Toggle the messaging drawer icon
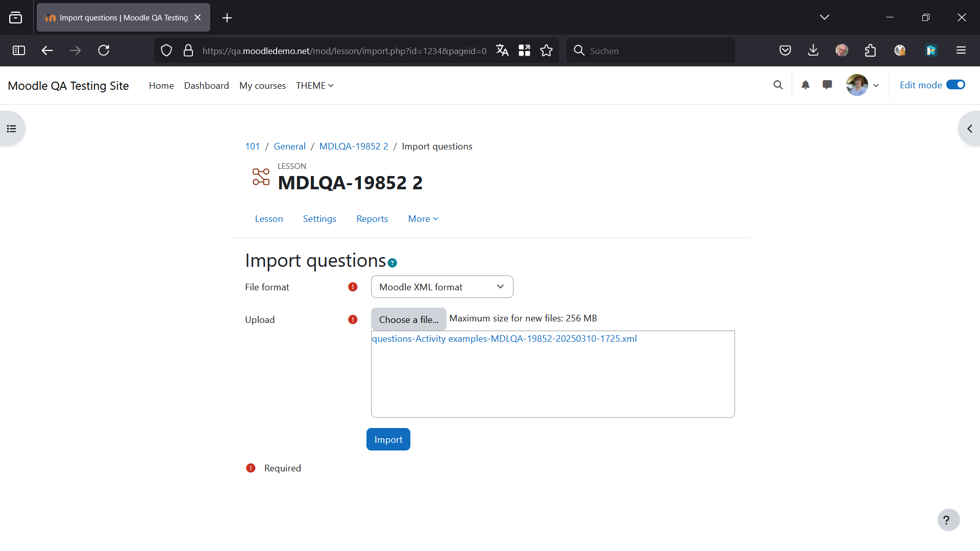The width and height of the screenshot is (980, 551). (827, 85)
